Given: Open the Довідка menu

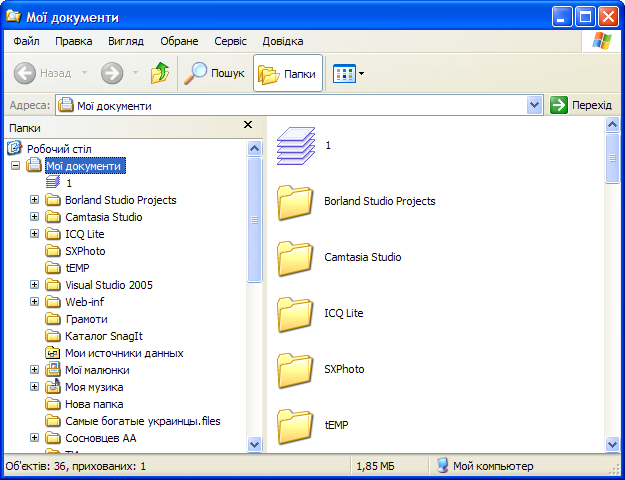Looking at the screenshot, I should (x=283, y=41).
